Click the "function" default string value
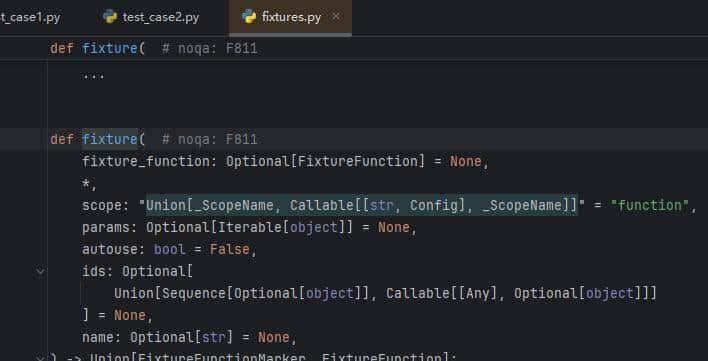Image resolution: width=708 pixels, height=361 pixels. (x=649, y=206)
